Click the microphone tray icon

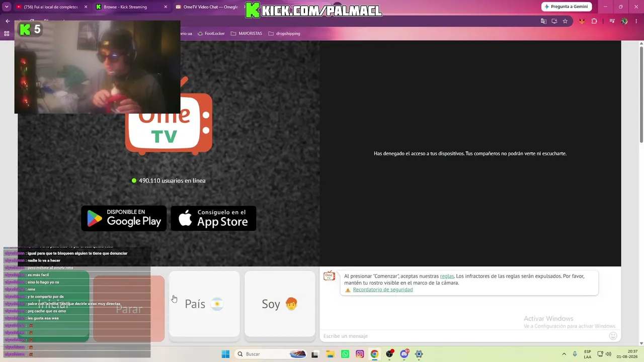(575, 354)
